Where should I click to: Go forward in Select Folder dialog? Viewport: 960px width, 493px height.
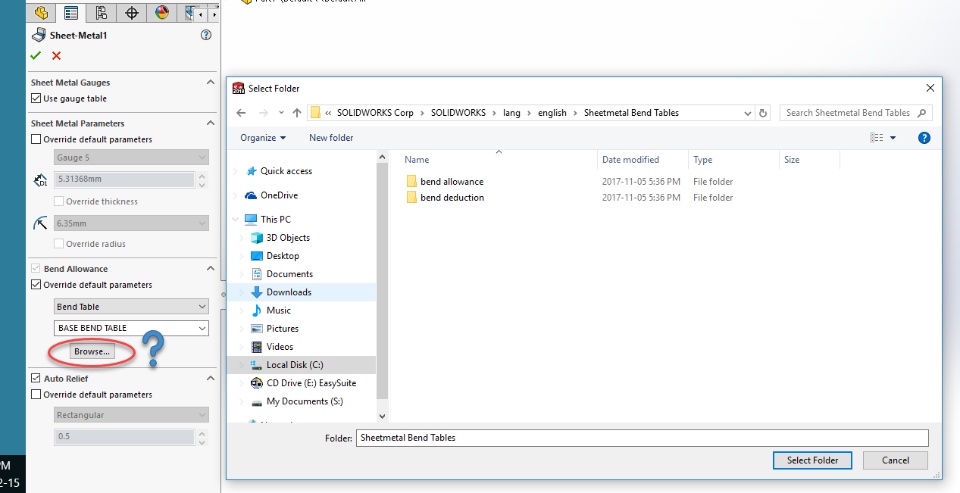(263, 113)
